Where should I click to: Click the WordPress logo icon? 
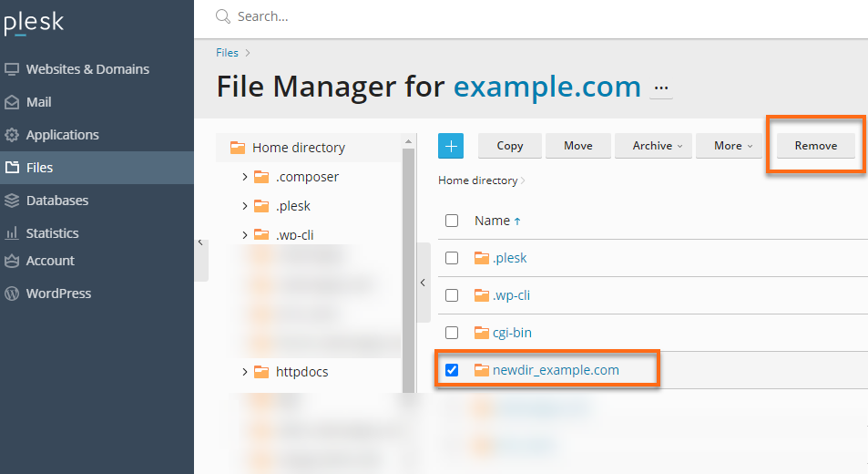click(12, 294)
